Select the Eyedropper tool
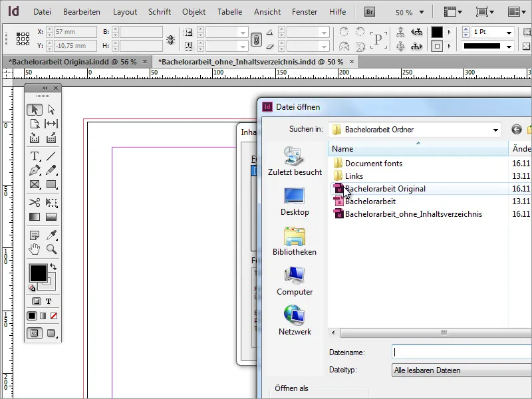The height and width of the screenshot is (399, 532). tap(51, 235)
